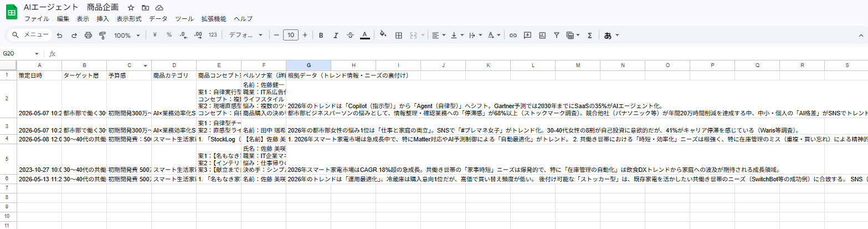868x229 pixels.
Task: Open the 表示形式 menu
Action: (129, 19)
